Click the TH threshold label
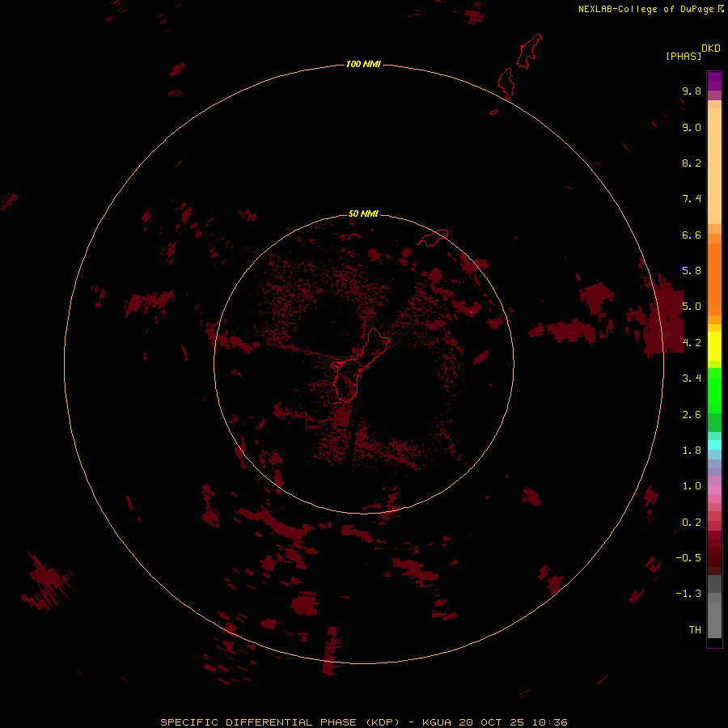 pyautogui.click(x=695, y=630)
